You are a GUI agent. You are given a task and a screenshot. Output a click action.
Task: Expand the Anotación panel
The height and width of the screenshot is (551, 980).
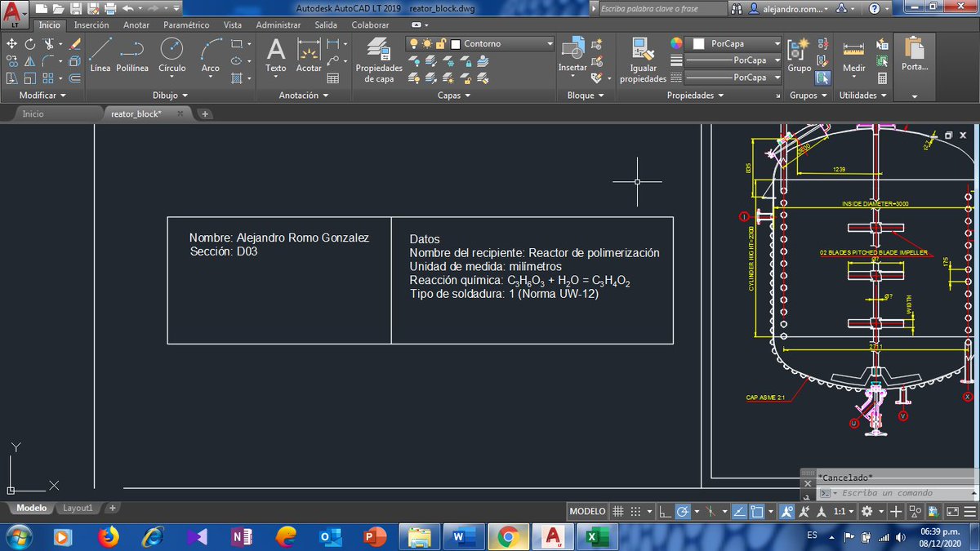(x=303, y=95)
